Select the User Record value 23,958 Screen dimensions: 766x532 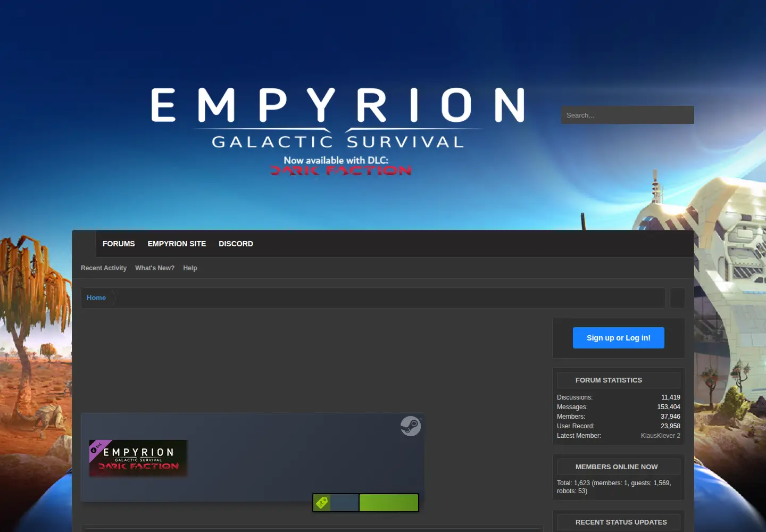tap(670, 426)
